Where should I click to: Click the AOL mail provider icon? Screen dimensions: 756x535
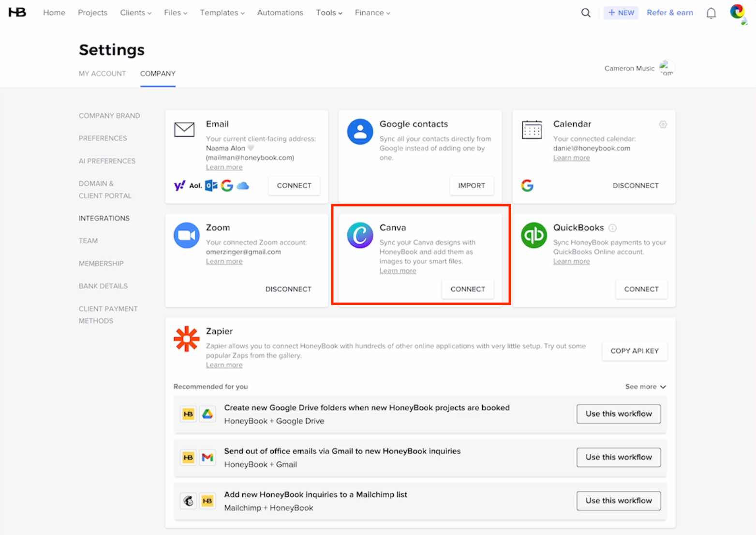195,185
